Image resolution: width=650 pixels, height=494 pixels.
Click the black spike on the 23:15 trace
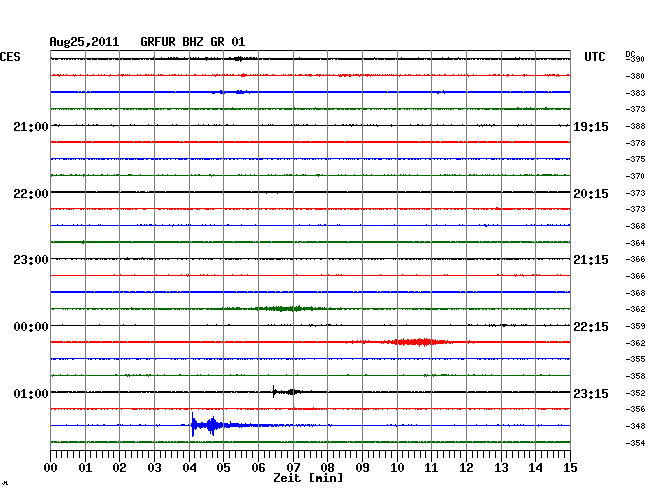274,392
